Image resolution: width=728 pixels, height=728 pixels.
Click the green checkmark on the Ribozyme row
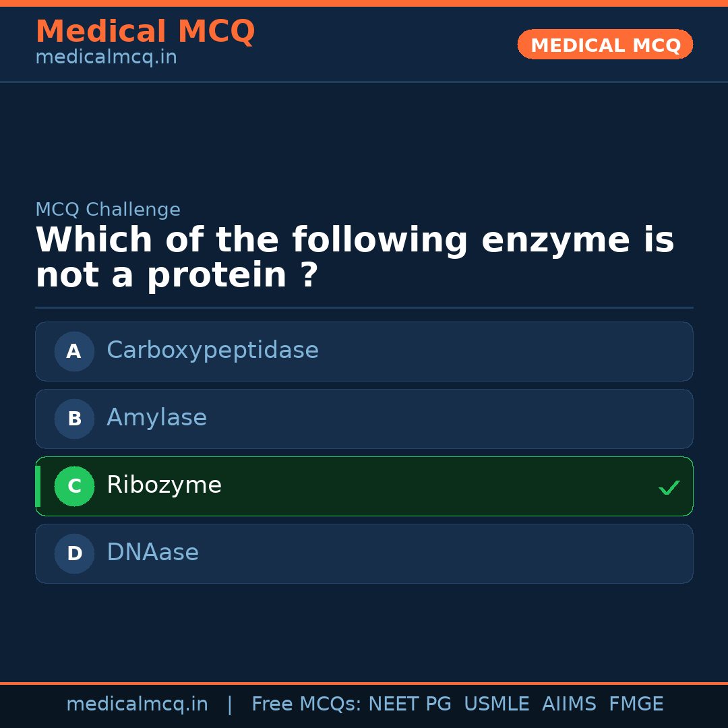[x=669, y=487]
